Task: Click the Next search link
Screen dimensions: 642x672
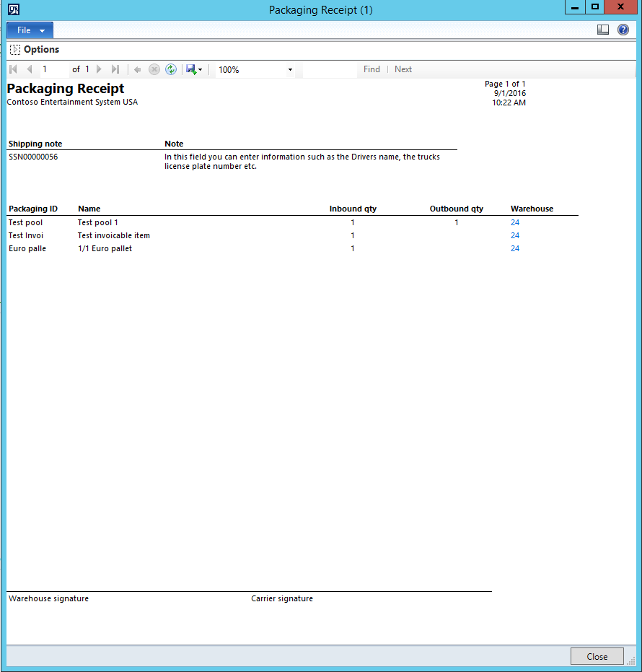Action: (x=403, y=69)
